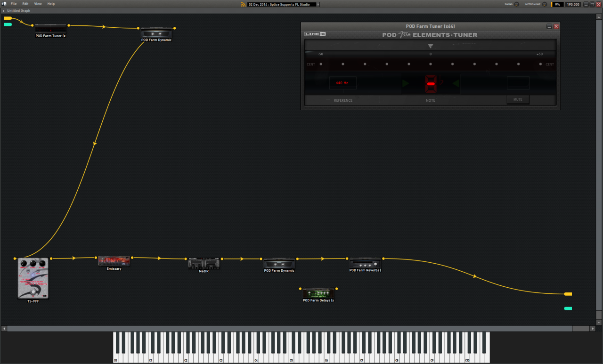
Task: Play the C10 key on the piano
Action: tap(467, 359)
